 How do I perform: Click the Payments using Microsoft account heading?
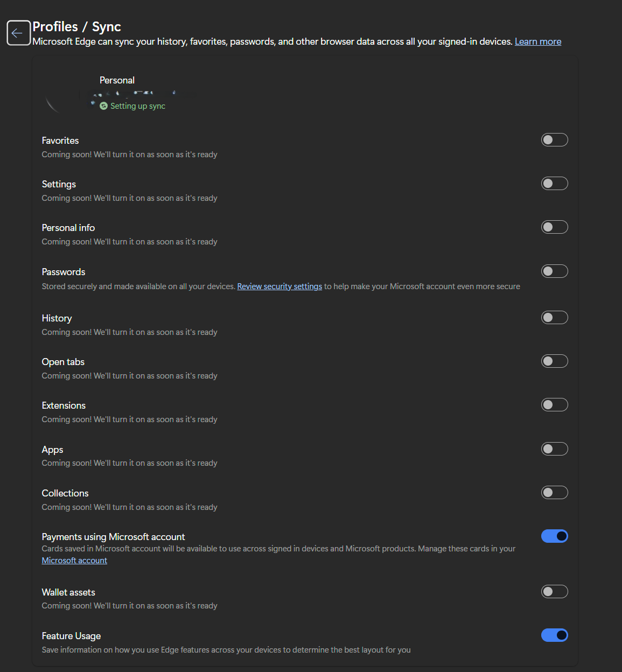[113, 537]
